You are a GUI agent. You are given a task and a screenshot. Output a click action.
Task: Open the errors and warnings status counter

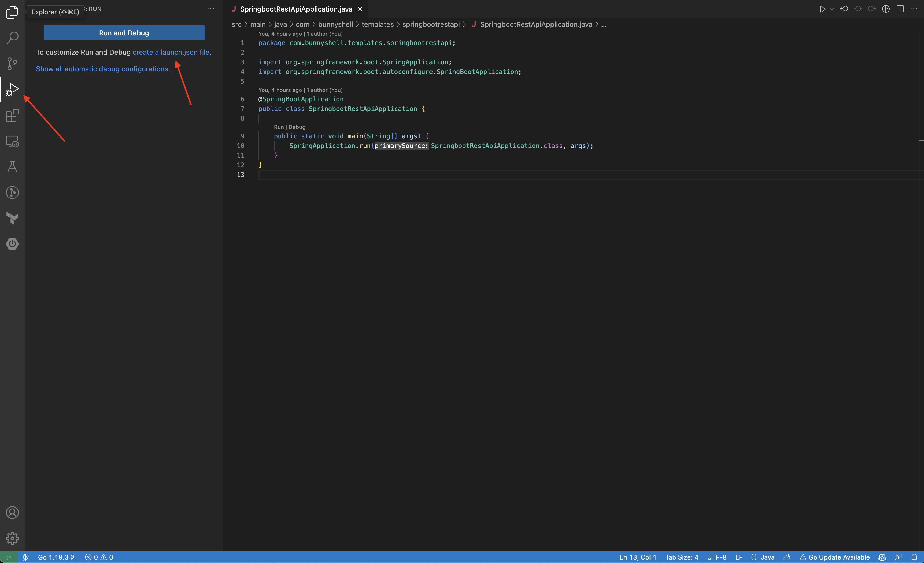[99, 557]
